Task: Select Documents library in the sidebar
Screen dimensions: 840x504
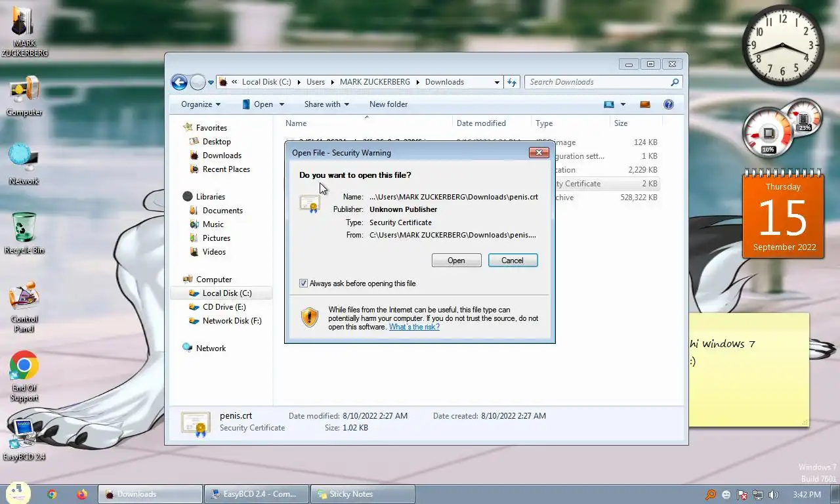Action: 222,211
